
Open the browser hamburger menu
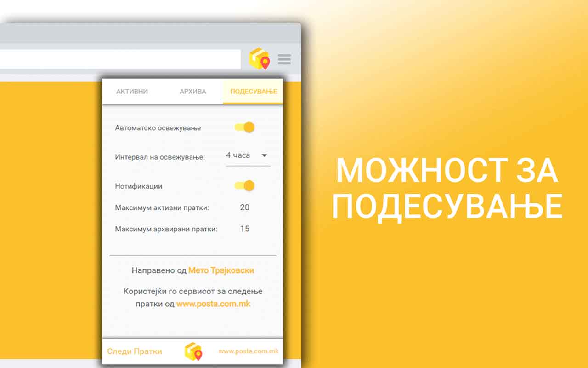(284, 59)
